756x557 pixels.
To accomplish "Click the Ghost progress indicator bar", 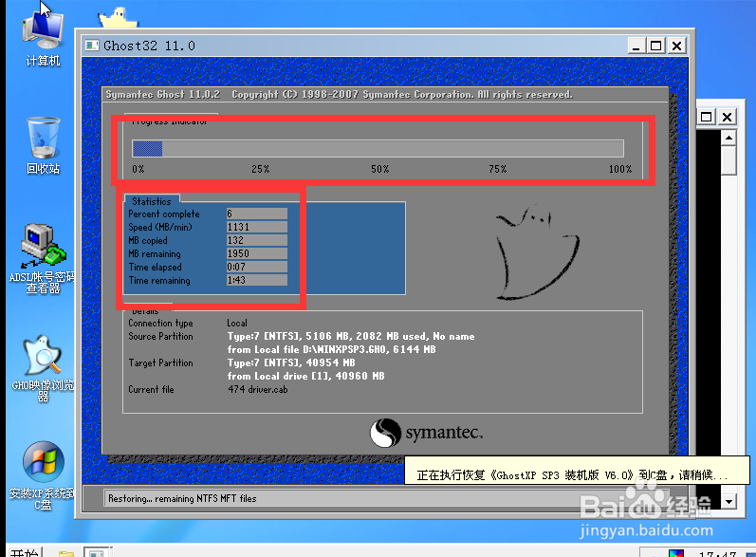I will pyautogui.click(x=378, y=149).
